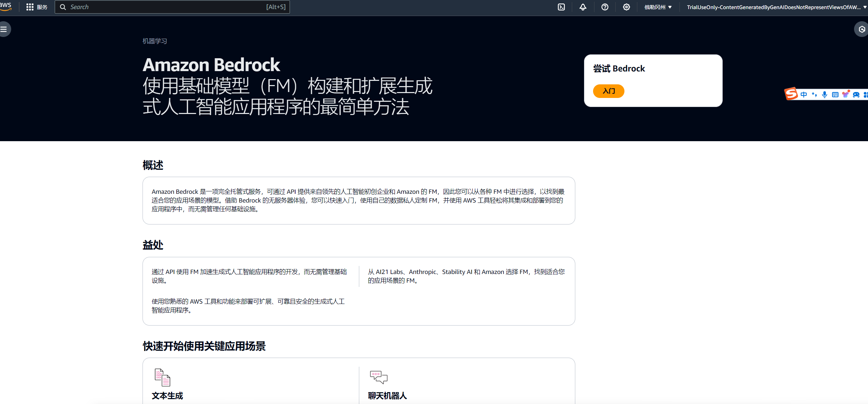Click the [Alt+S] shortcut hint
Screen dimensions: 868x404
click(276, 7)
